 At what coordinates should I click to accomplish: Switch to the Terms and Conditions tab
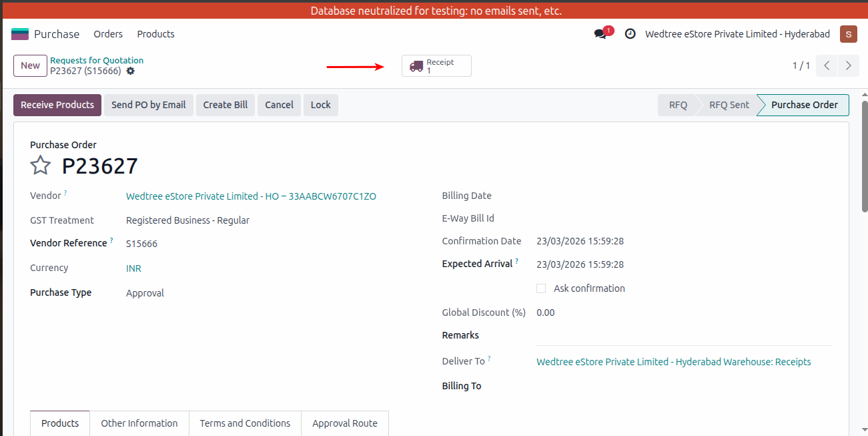click(245, 423)
